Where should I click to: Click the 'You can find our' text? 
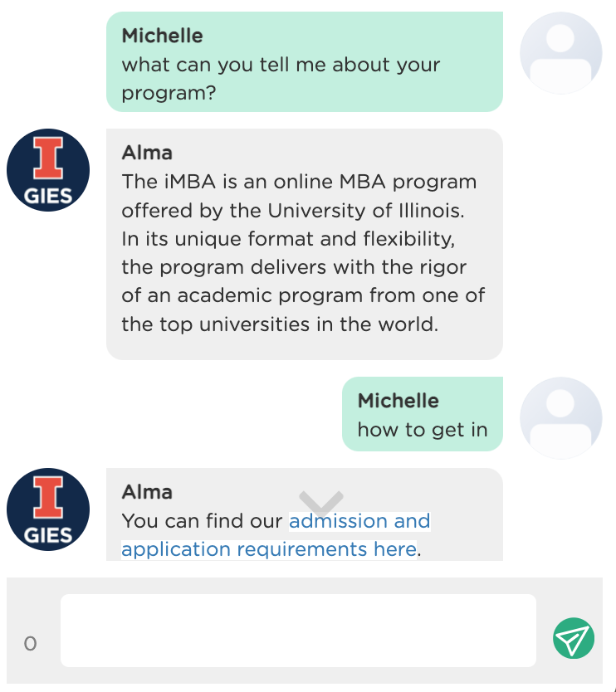tap(202, 521)
